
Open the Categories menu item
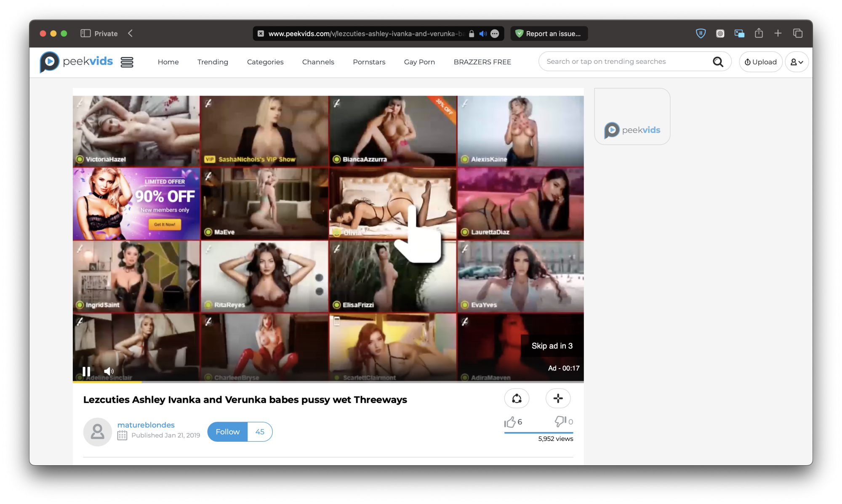265,62
